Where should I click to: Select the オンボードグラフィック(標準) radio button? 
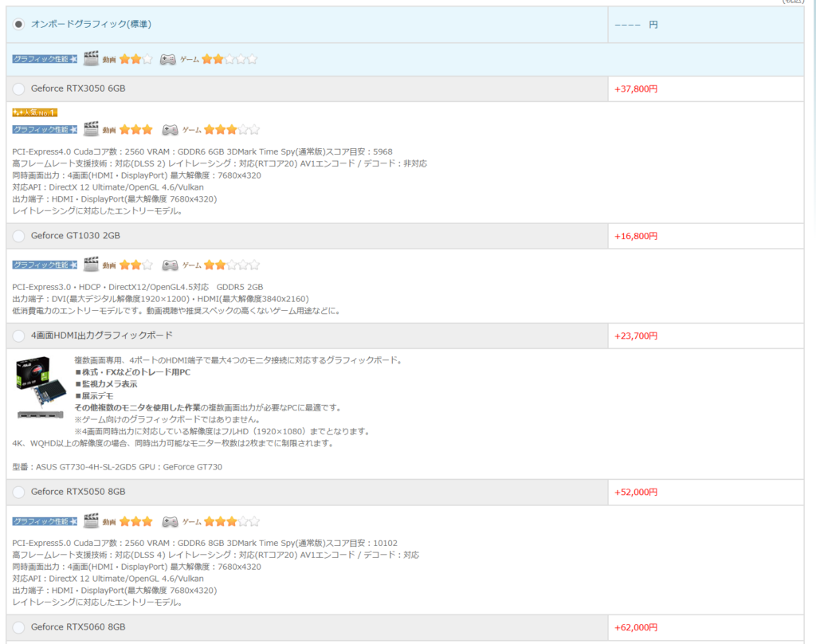(19, 25)
